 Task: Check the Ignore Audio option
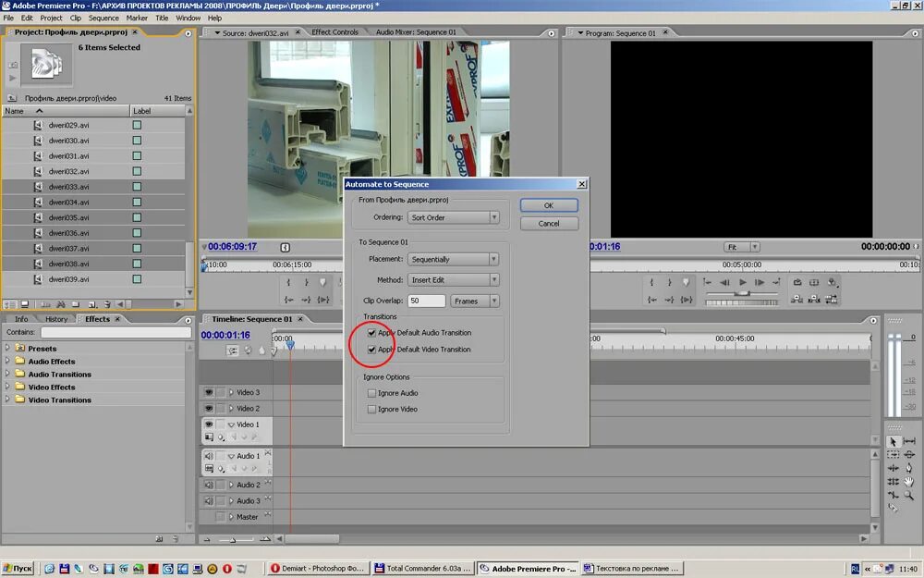click(x=371, y=393)
